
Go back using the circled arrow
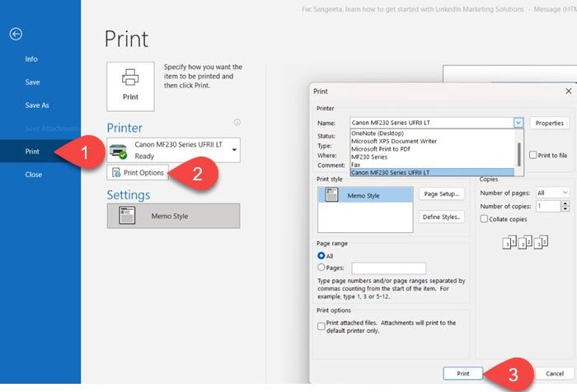(16, 35)
